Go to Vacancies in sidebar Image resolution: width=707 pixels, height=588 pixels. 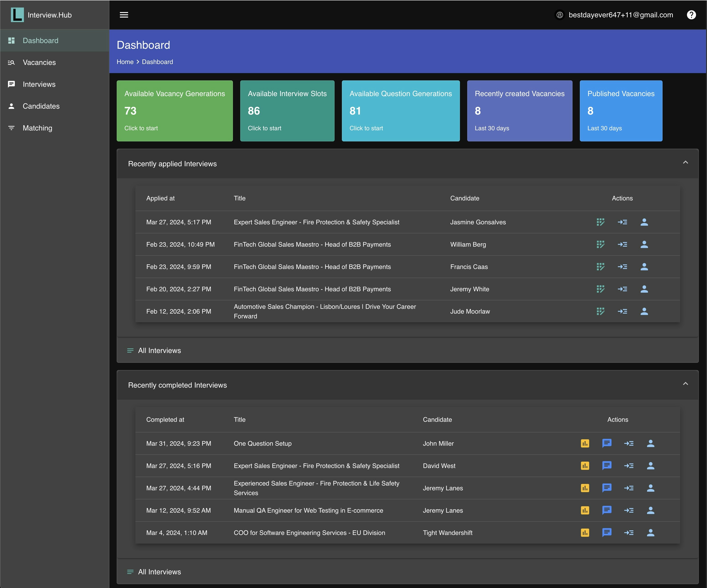tap(39, 62)
